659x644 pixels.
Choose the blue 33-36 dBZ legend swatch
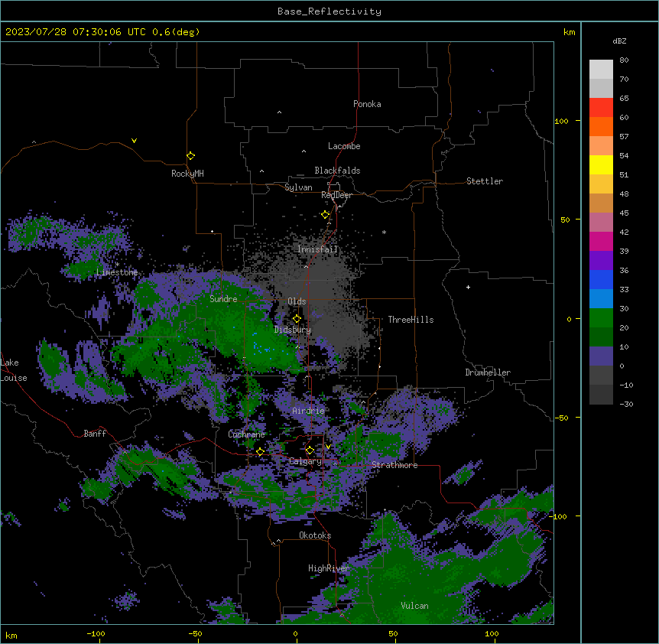tap(601, 279)
